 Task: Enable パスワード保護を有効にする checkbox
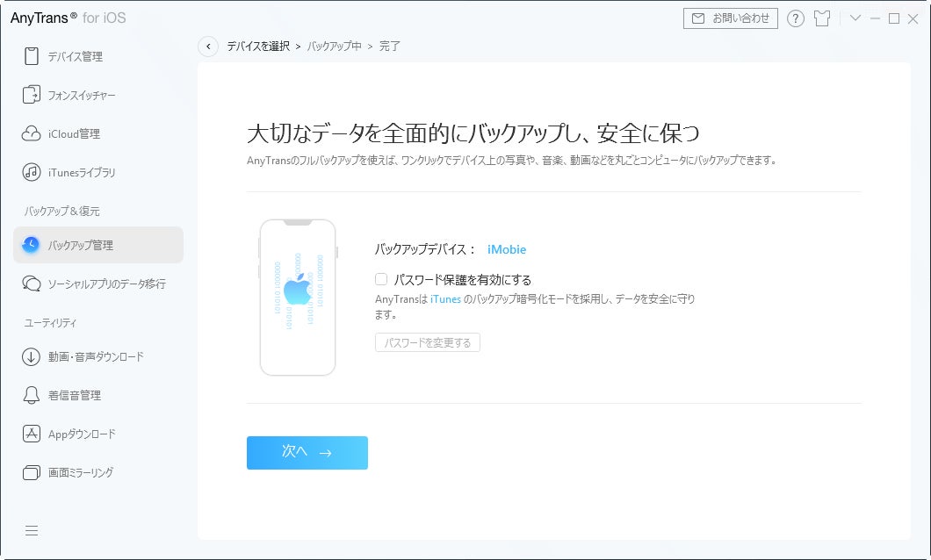point(381,279)
